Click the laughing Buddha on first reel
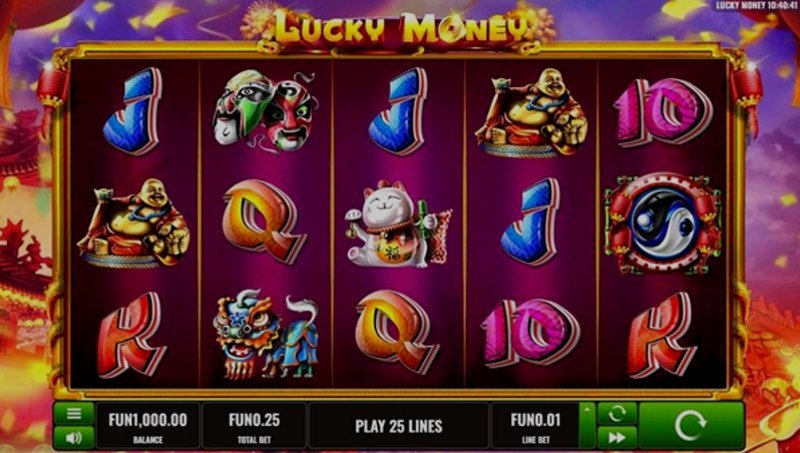Screen dimensions: 800x453 point(134,223)
